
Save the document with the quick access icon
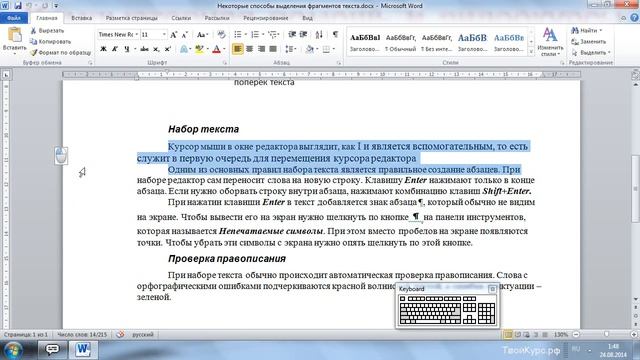[18, 6]
